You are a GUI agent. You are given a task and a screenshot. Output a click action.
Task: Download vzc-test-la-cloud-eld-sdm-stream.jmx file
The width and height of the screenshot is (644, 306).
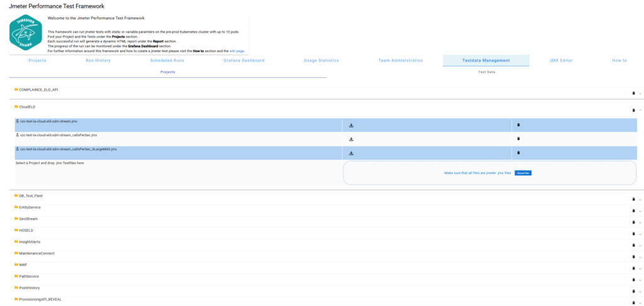point(351,126)
